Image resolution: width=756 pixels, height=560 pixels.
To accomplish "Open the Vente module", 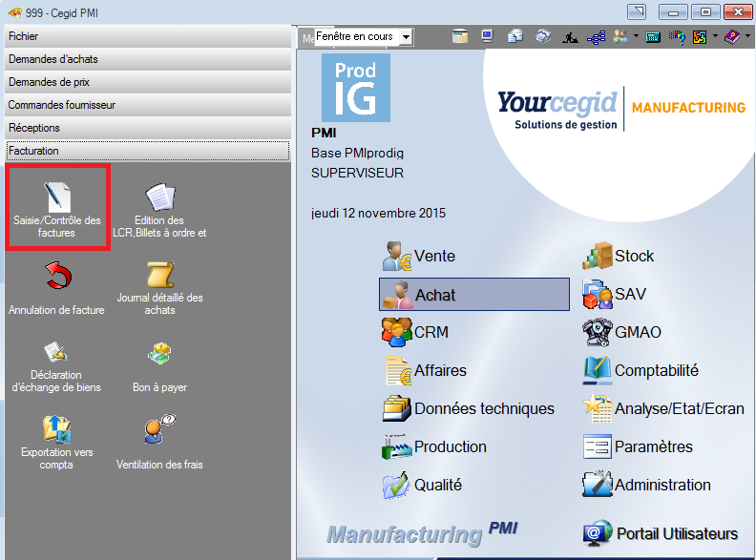I will pyautogui.click(x=418, y=256).
